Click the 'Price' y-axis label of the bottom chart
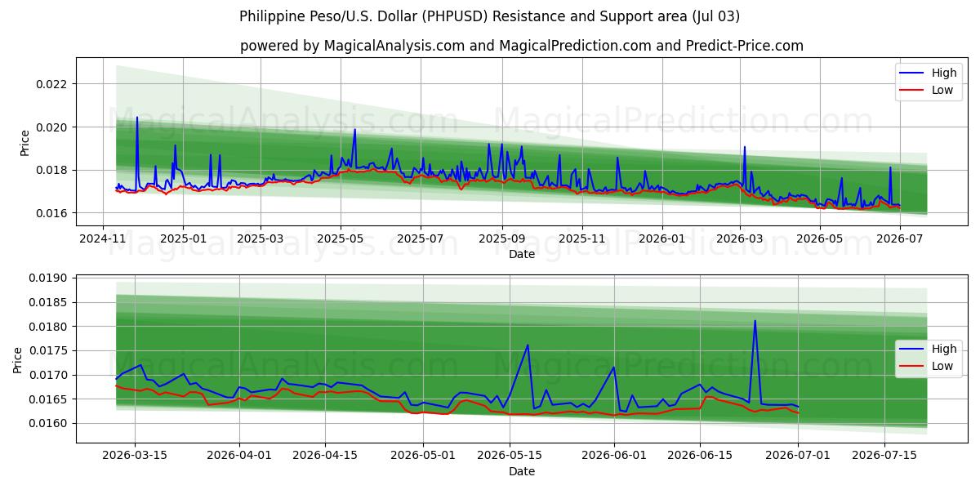The height and width of the screenshot is (490, 980). (18, 359)
